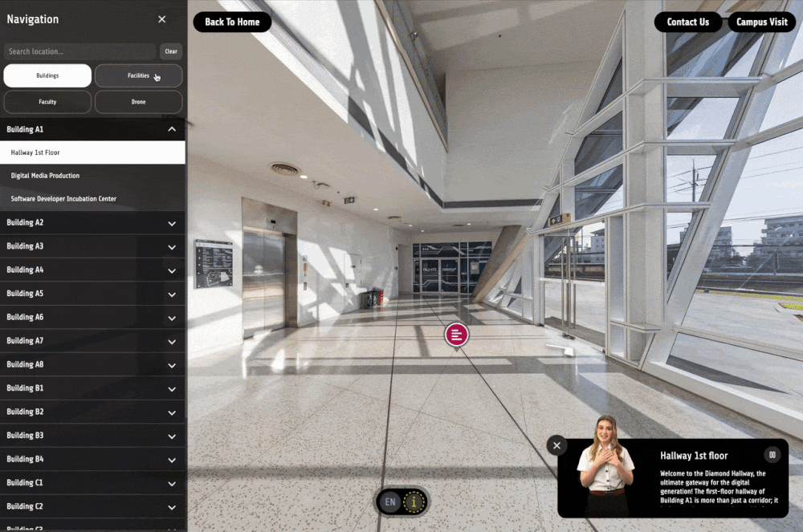Viewport: 803px width, 532px height.
Task: Click the Campus Visit button
Action: [761, 22]
